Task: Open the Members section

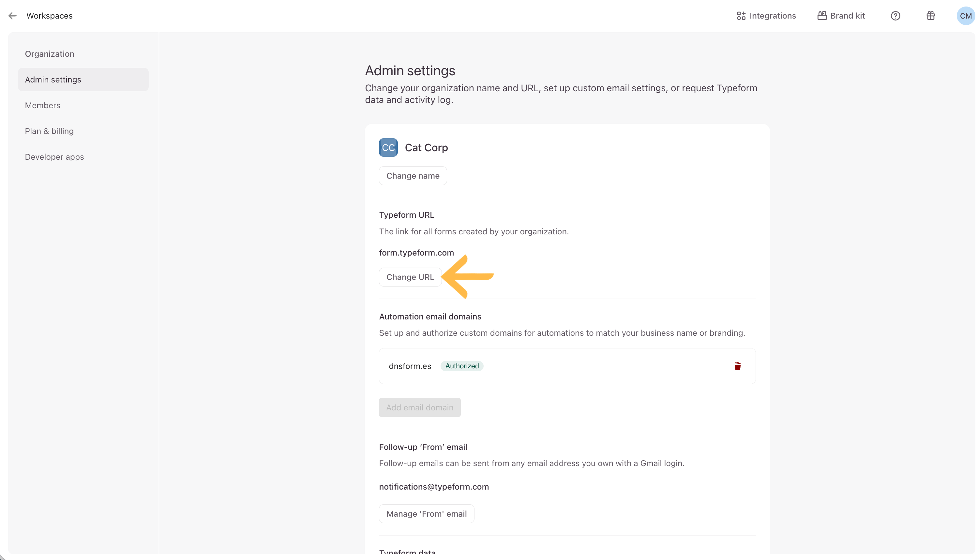Action: (43, 105)
